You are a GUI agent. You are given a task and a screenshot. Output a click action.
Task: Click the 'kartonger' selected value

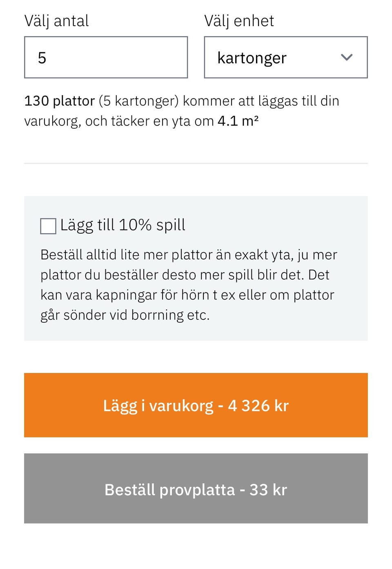click(252, 58)
